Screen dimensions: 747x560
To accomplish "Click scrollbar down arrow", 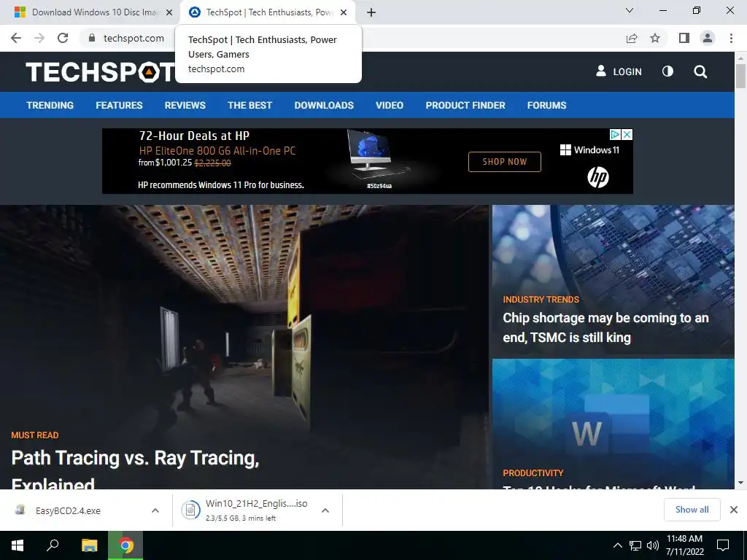I will (740, 483).
